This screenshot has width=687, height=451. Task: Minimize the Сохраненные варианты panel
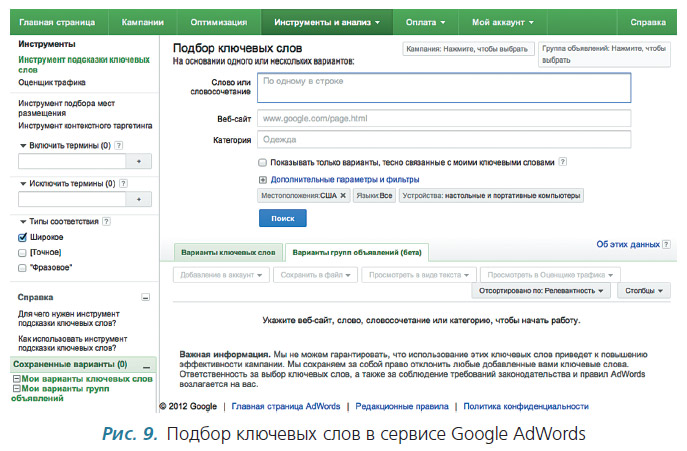click(x=148, y=365)
